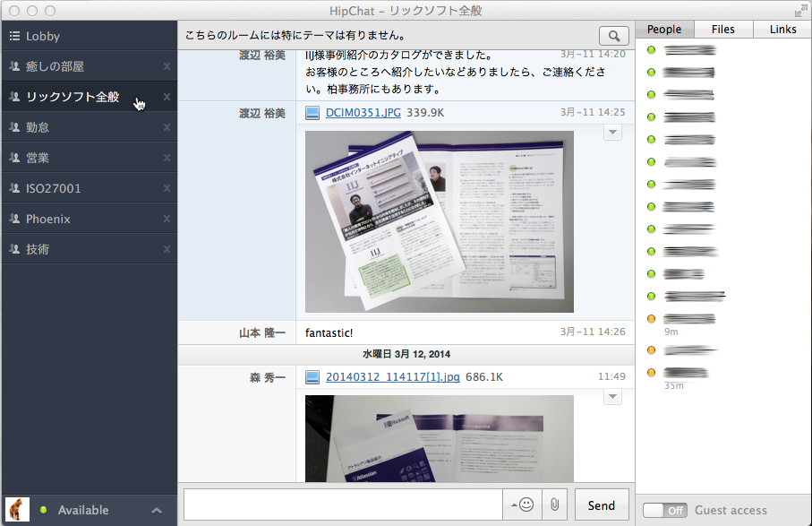The height and width of the screenshot is (526, 812).
Task: Click the image file icon beside 20140312_114117[1].jpg
Action: [x=312, y=376]
